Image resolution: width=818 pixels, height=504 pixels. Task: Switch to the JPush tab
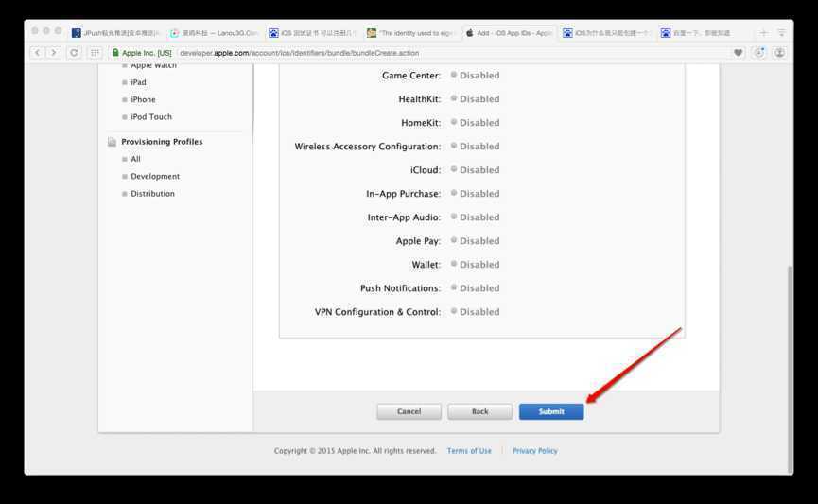point(115,33)
